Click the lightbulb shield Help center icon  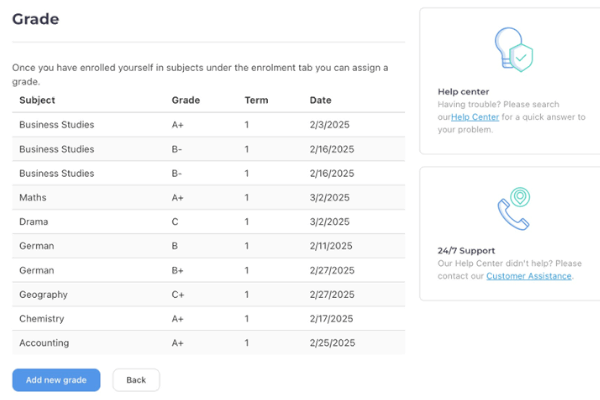514,49
